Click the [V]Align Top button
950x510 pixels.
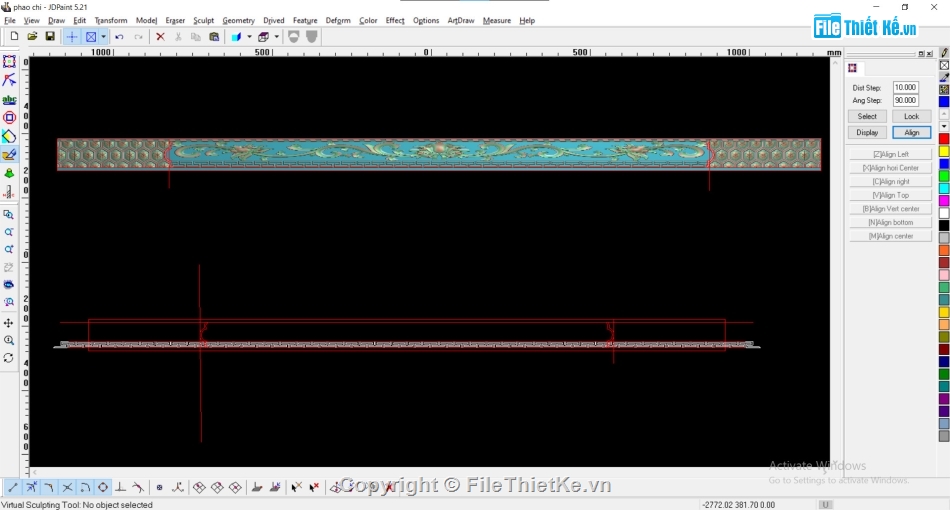click(x=891, y=195)
